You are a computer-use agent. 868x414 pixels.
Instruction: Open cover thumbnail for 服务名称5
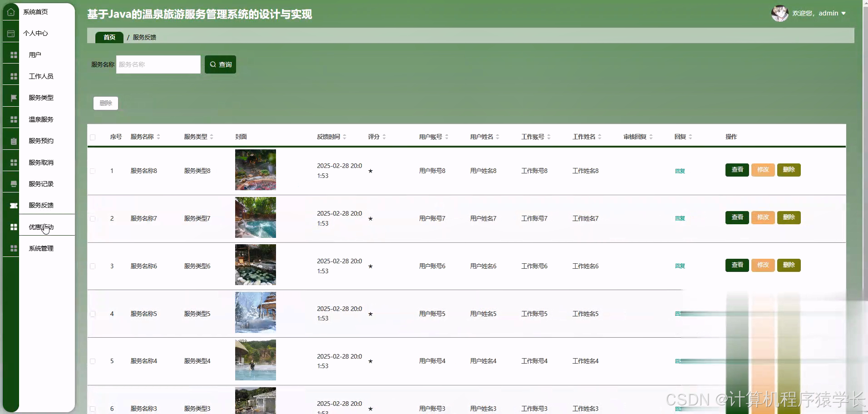(256, 312)
